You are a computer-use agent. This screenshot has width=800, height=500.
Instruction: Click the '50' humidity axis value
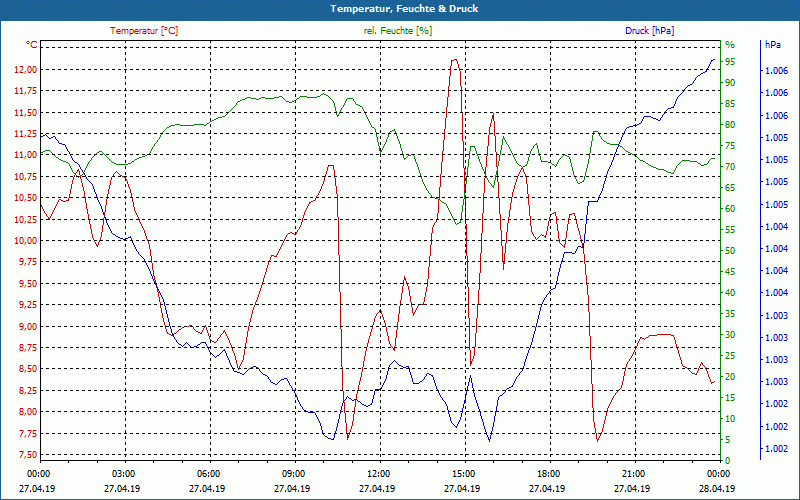[730, 251]
